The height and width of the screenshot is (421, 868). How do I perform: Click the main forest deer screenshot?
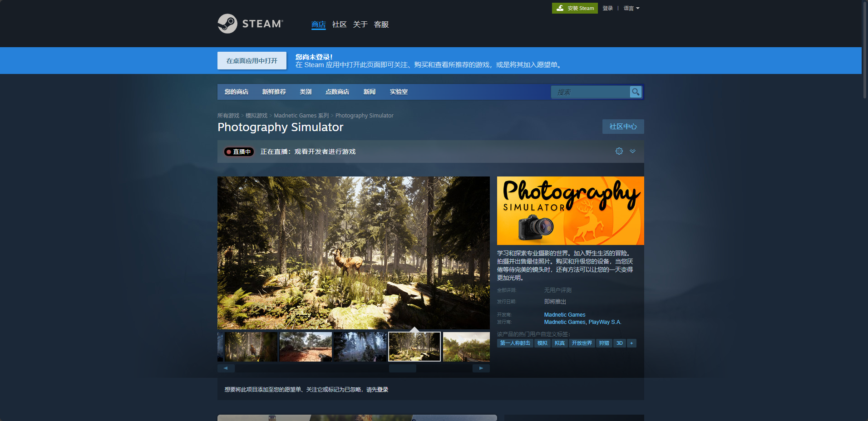tap(354, 253)
